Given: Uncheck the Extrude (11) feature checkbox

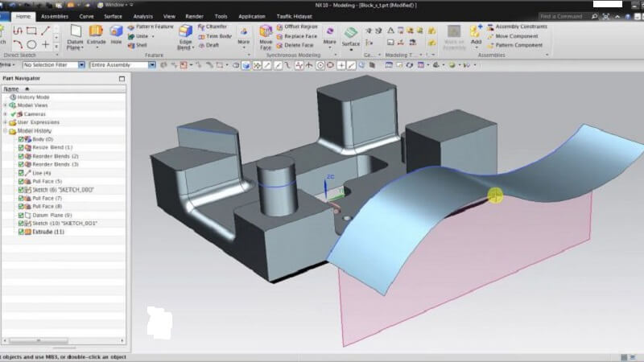Looking at the screenshot, I should tap(22, 232).
